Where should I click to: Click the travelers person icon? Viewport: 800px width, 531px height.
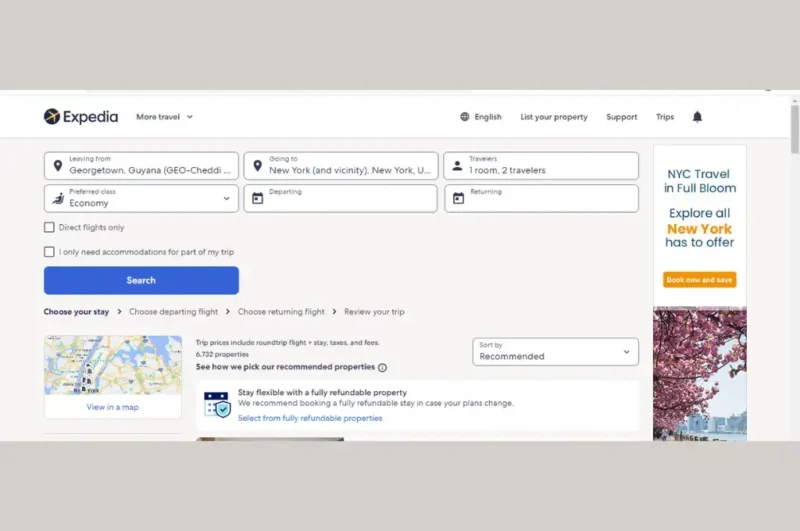457,166
